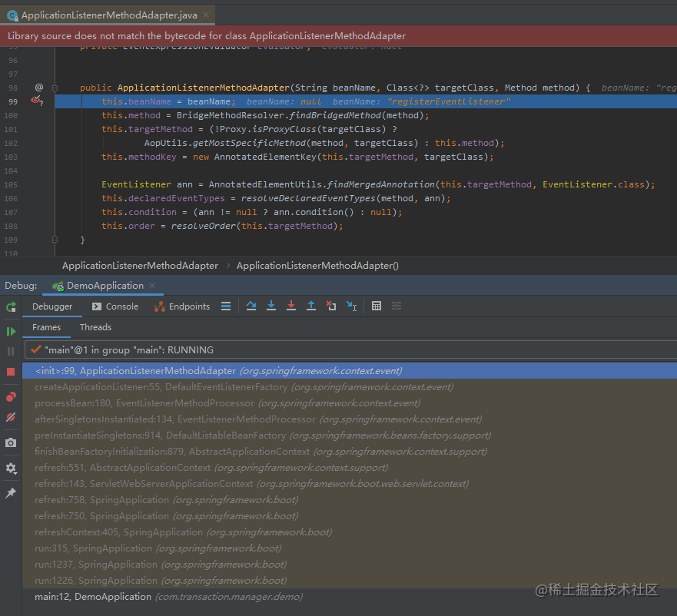Toggle Mute Breakpoints icon

[11, 417]
